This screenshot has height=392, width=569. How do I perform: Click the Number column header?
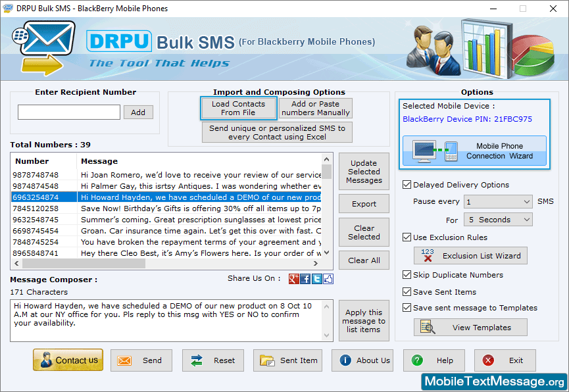pyautogui.click(x=44, y=161)
